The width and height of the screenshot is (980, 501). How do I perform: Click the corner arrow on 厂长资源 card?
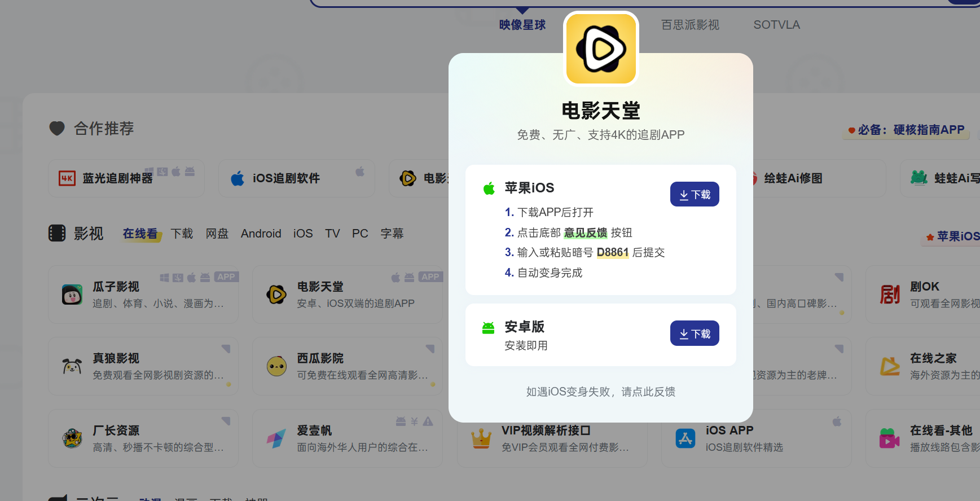(226, 421)
